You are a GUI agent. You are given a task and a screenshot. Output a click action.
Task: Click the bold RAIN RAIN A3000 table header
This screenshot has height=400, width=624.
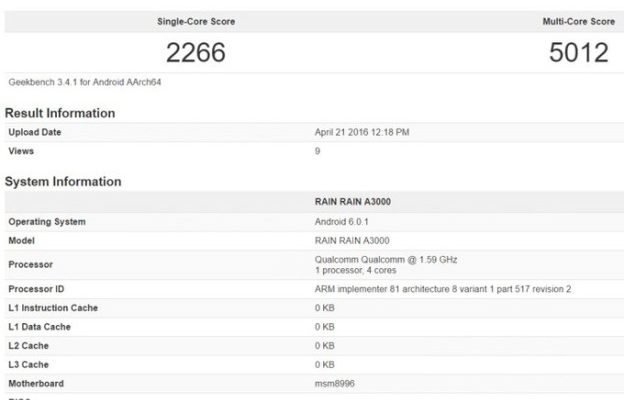coord(358,201)
